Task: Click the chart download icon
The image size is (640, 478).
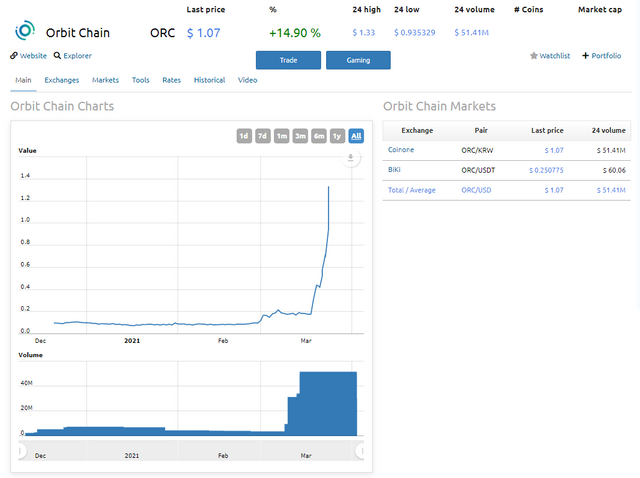Action: point(351,158)
